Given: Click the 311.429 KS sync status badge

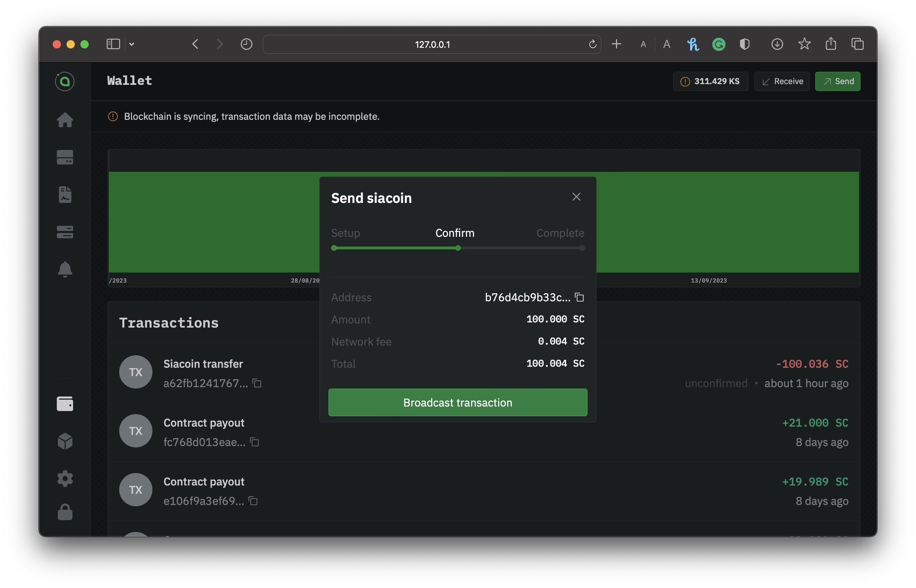Looking at the screenshot, I should 710,81.
